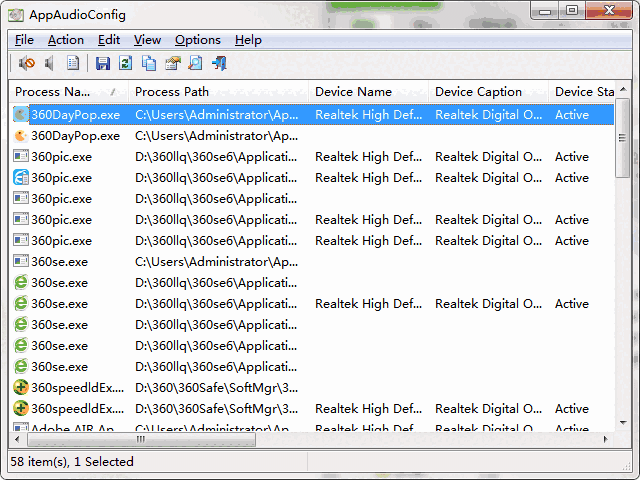Select 360se.exe with C:\Users\Administrator path
Image resolution: width=640 pixels, height=480 pixels.
coord(312,262)
